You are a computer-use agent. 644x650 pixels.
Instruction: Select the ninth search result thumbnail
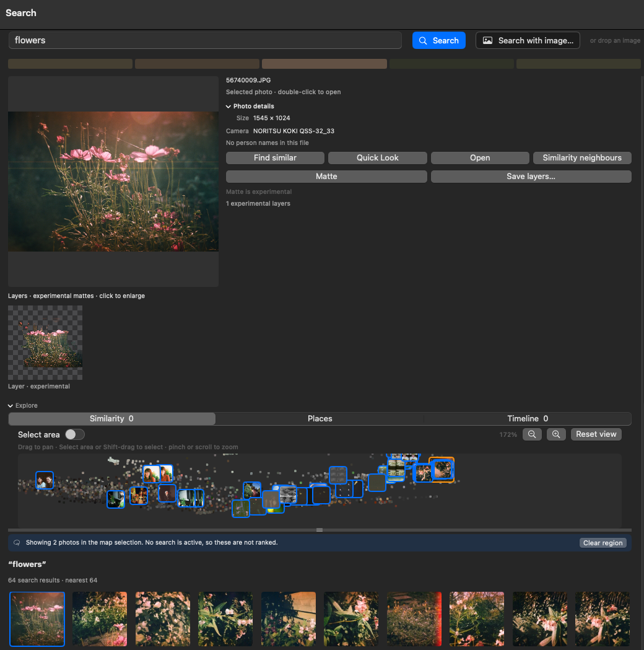[539, 619]
